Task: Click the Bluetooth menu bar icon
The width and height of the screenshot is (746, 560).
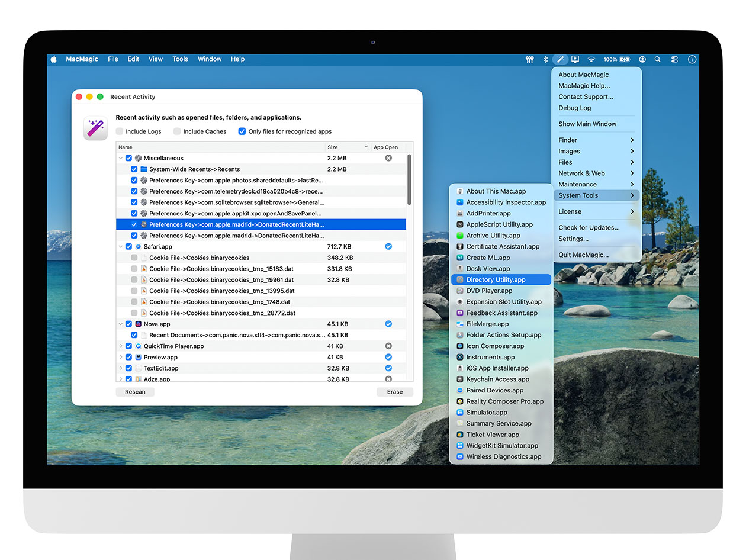Action: pos(545,59)
